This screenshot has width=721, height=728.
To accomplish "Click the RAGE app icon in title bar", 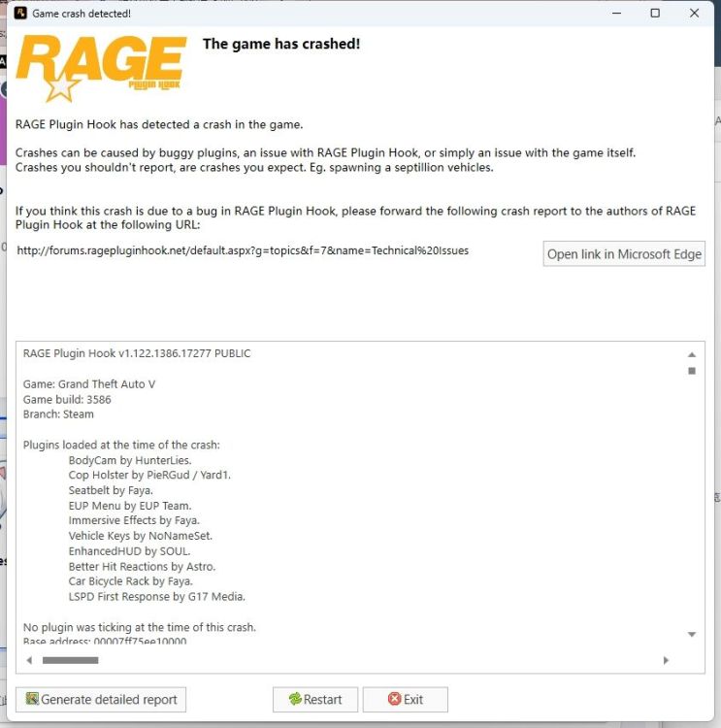I will click(x=19, y=14).
